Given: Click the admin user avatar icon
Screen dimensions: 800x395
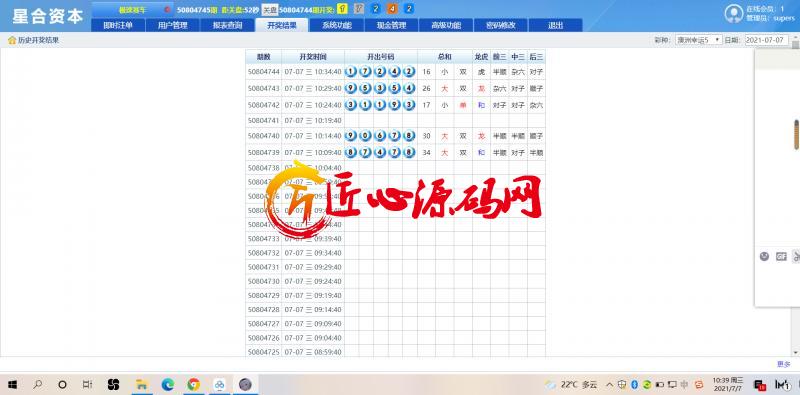Looking at the screenshot, I should click(734, 14).
